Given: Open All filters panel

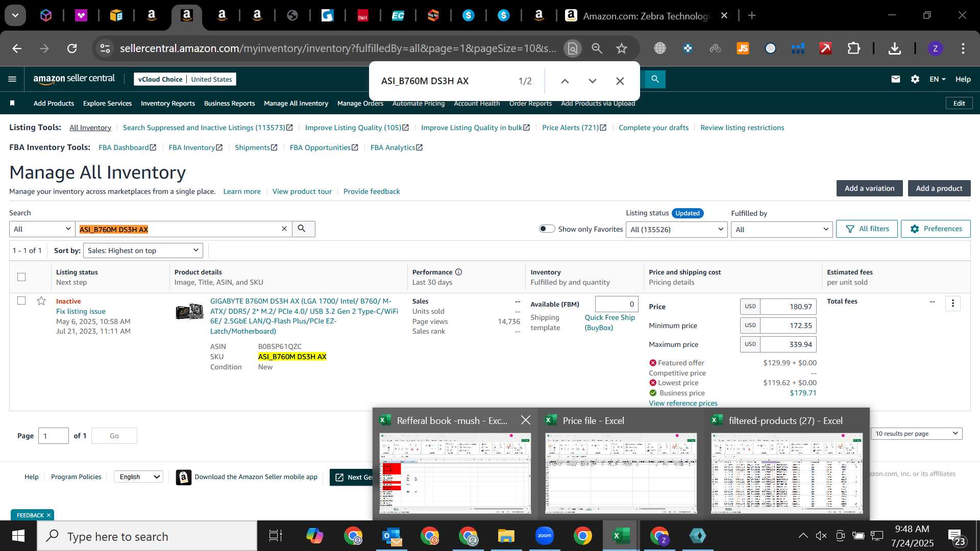Looking at the screenshot, I should (867, 229).
